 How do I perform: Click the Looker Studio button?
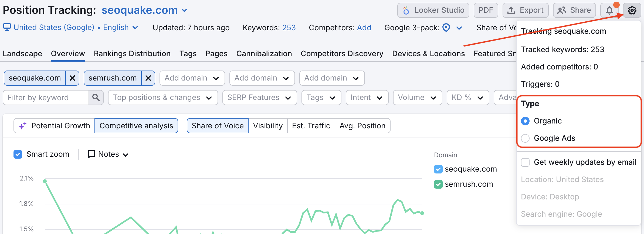click(x=433, y=10)
